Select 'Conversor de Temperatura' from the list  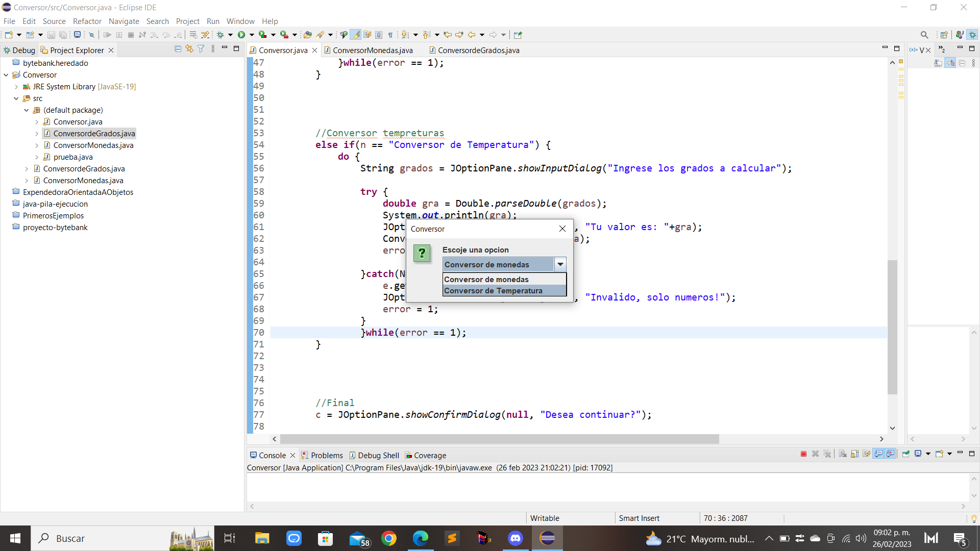tap(493, 290)
